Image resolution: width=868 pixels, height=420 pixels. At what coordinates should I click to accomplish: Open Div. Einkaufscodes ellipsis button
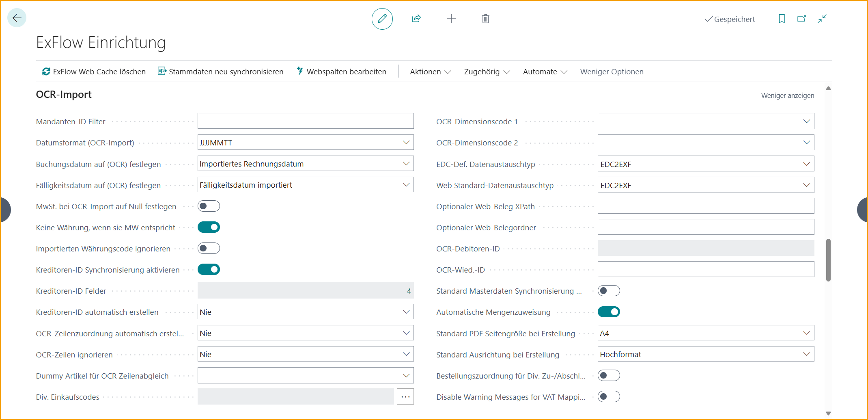tap(405, 397)
